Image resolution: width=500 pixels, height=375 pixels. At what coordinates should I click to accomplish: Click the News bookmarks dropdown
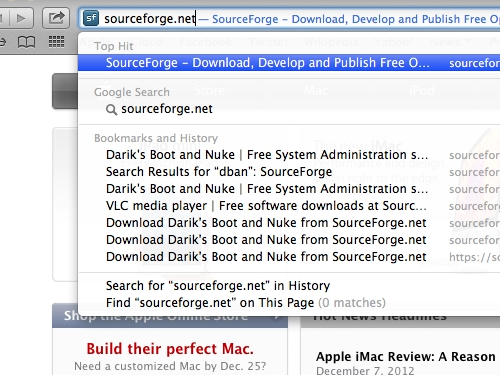pyautogui.click(x=451, y=42)
